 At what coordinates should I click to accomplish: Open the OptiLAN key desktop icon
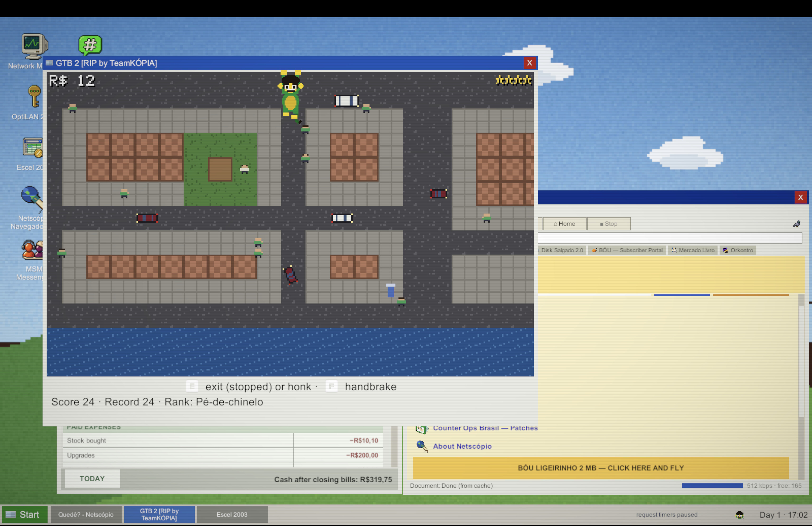[34, 96]
